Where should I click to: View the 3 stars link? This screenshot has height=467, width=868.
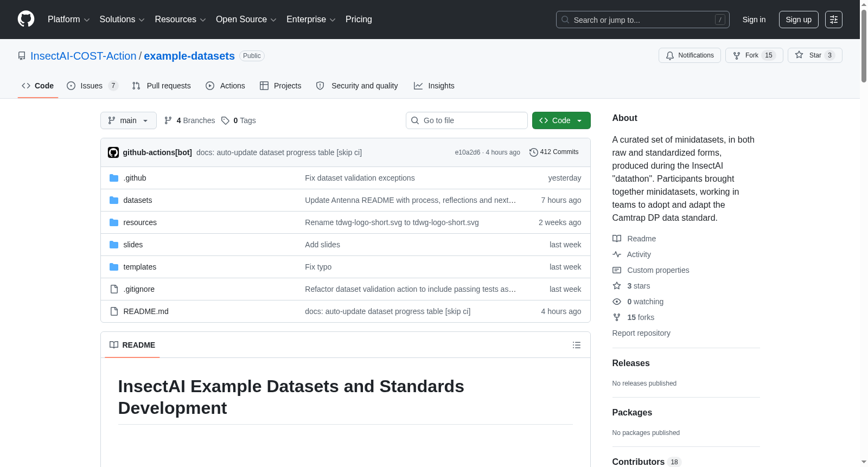tap(631, 286)
